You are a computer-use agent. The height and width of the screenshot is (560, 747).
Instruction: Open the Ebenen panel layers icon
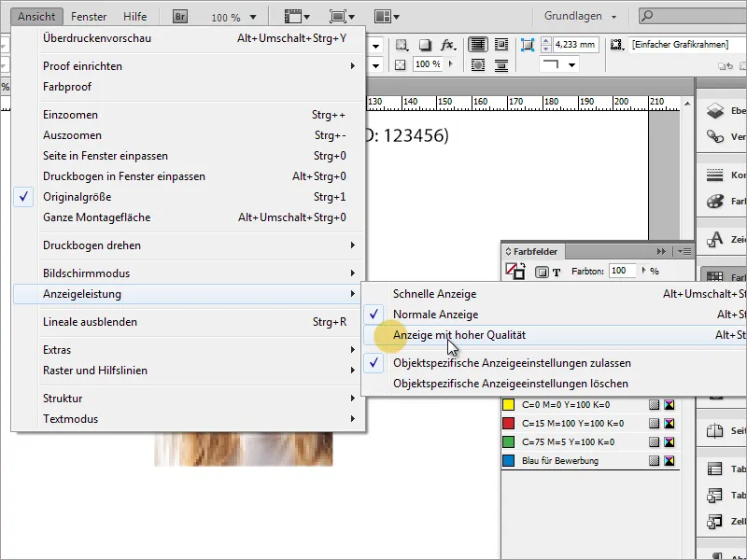point(714,110)
